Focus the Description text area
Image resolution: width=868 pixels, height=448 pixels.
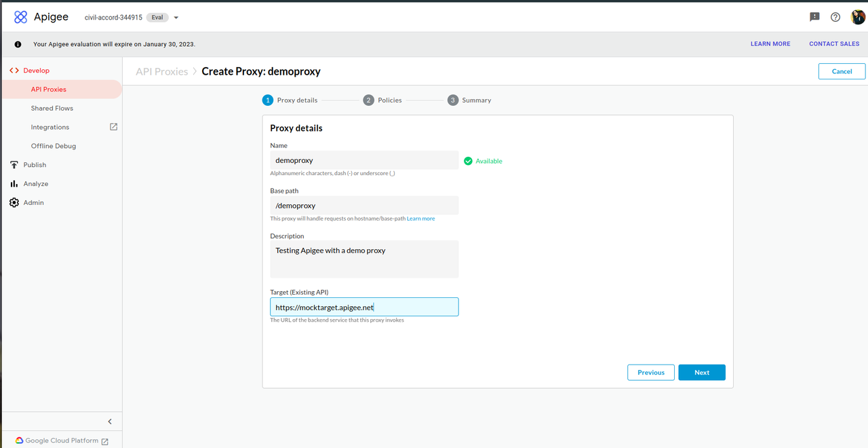[364, 259]
